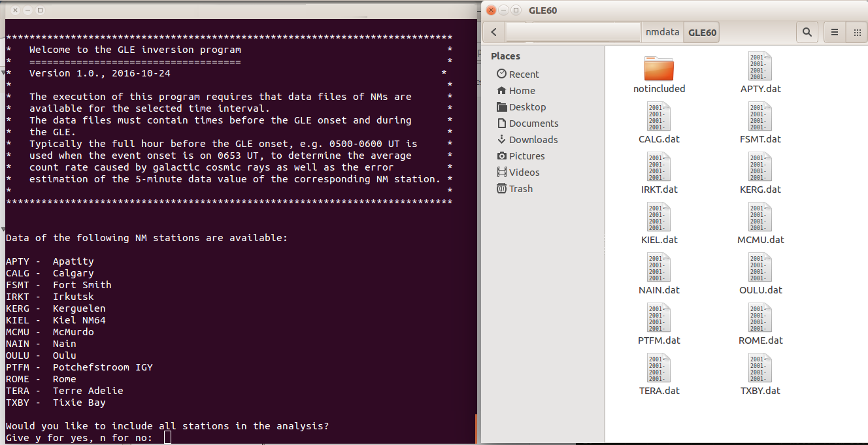Close the GLE60 file manager window

pos(492,10)
